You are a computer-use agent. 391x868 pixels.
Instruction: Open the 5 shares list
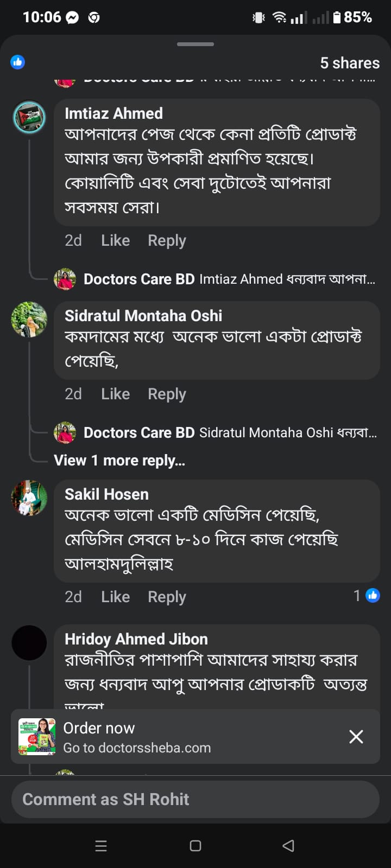[x=350, y=63]
